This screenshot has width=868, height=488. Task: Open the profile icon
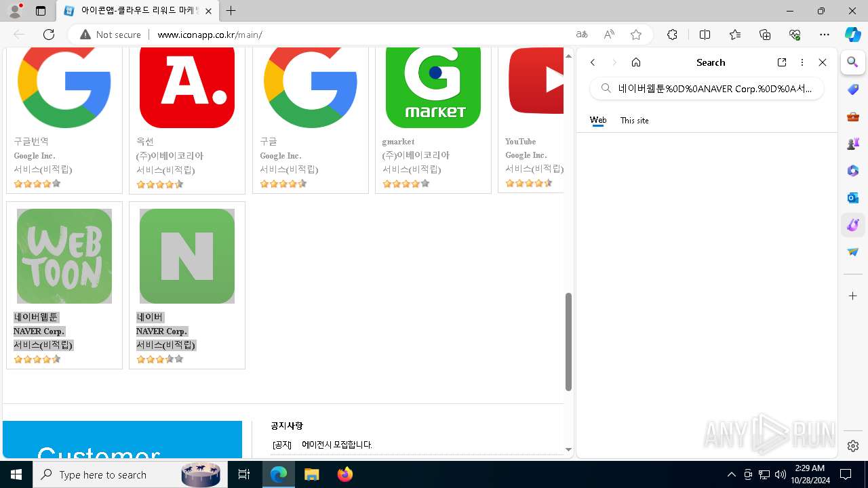point(15,11)
